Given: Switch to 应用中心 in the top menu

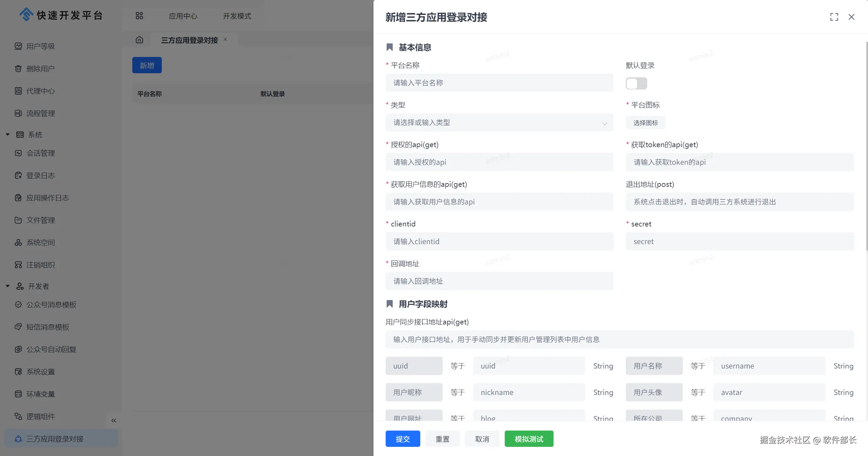Looking at the screenshot, I should click(183, 16).
